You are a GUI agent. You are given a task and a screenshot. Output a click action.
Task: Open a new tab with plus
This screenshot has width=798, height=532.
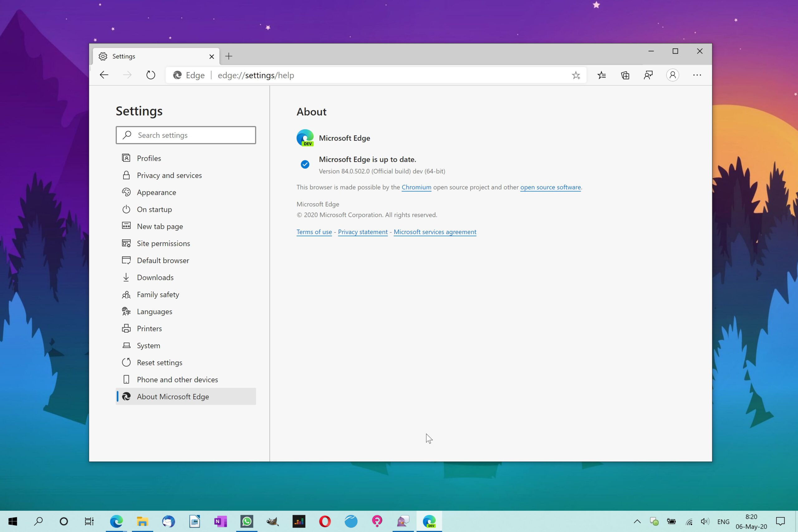229,56
